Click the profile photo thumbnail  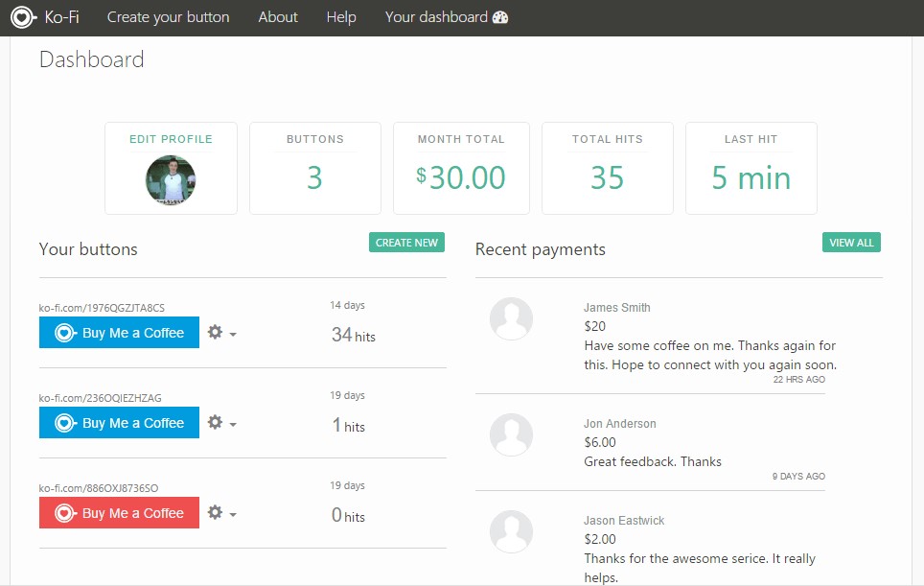[171, 180]
